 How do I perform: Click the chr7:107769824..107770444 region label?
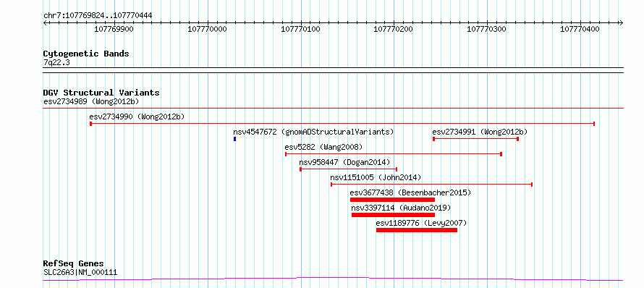98,16
